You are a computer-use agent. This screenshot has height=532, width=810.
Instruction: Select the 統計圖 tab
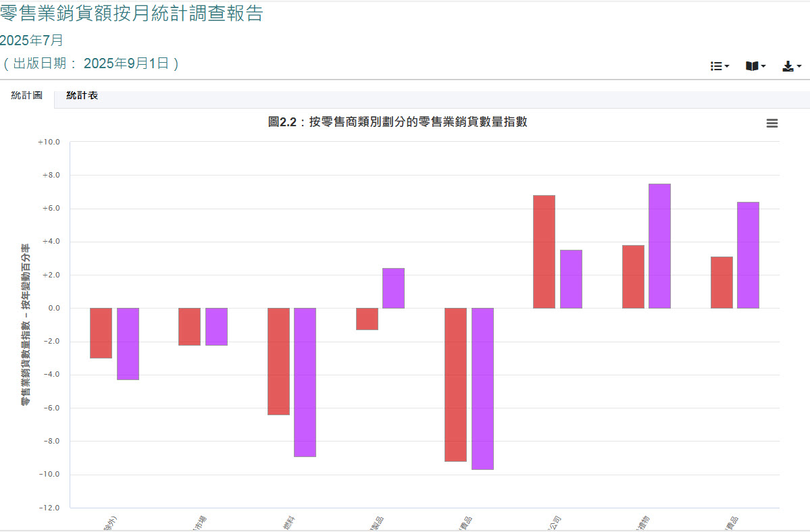click(27, 96)
